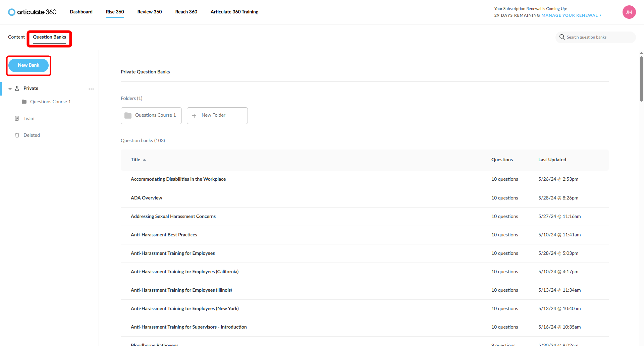644x346 pixels.
Task: Click the 5/16/24 @ 10:35am date cell
Action: click(x=559, y=327)
